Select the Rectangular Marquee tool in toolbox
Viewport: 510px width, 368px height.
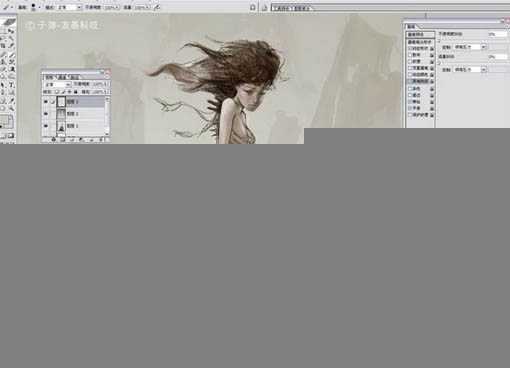[4, 31]
